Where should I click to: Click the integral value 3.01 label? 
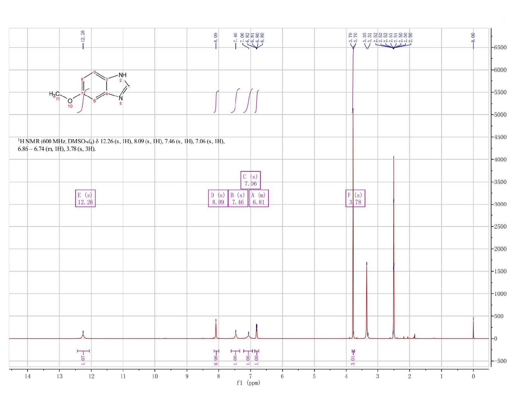tap(353, 360)
